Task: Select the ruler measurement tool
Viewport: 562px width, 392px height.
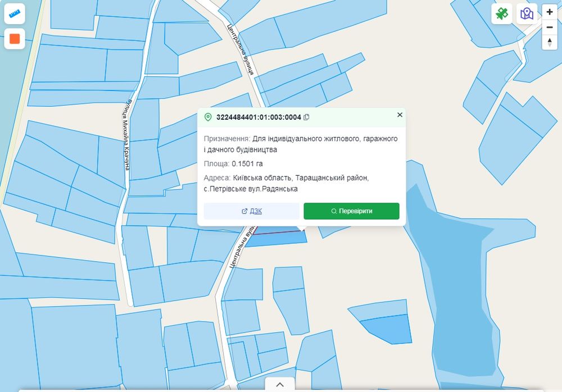Action: 15,13
